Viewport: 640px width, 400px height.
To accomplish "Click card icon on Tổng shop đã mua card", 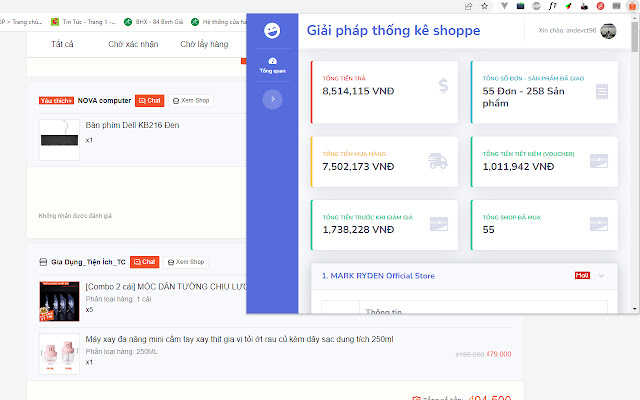I will pos(599,224).
